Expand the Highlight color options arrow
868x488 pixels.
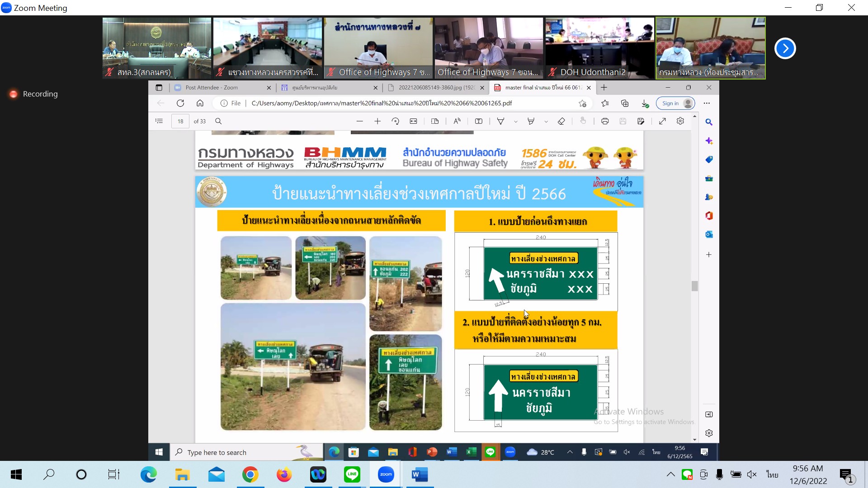[x=546, y=122]
